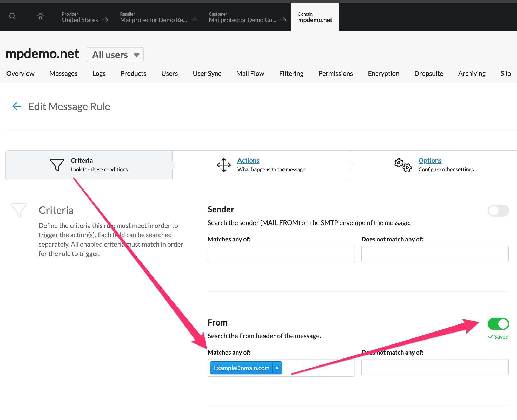The width and height of the screenshot is (517, 420).
Task: Click the From Does not match any of field
Action: (x=434, y=367)
